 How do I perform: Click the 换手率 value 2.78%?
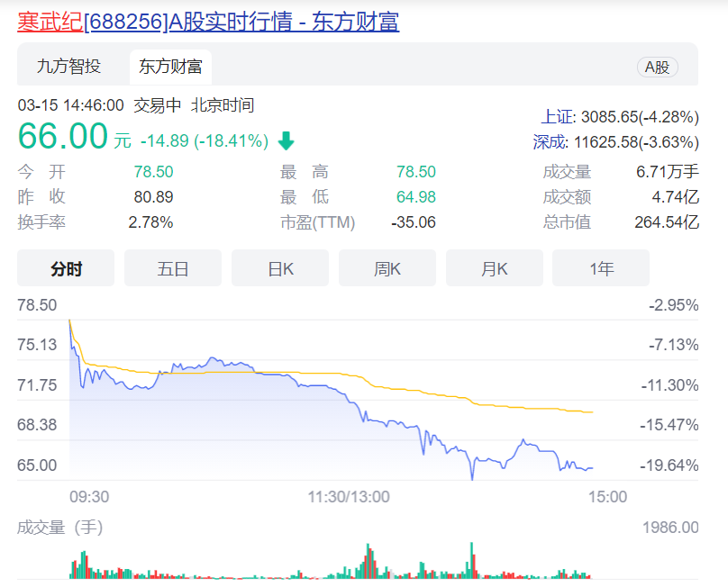150,222
